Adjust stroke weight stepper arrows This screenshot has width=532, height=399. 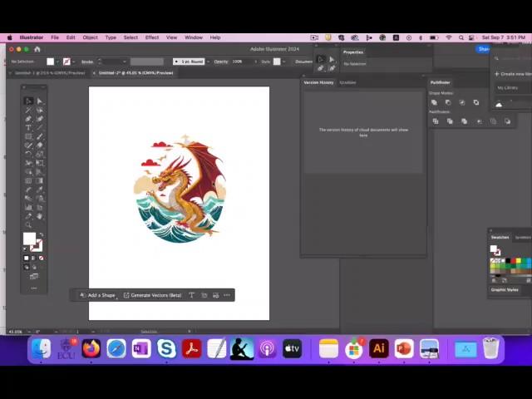click(x=100, y=62)
